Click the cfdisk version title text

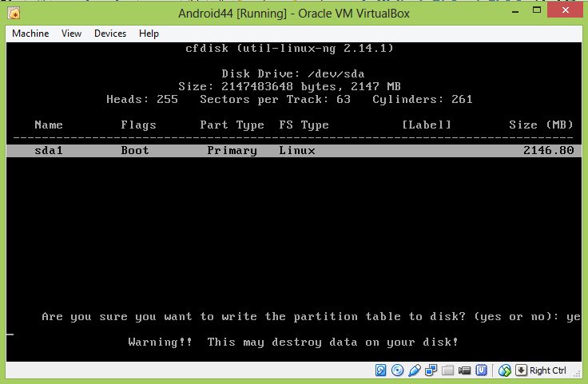[x=289, y=48]
